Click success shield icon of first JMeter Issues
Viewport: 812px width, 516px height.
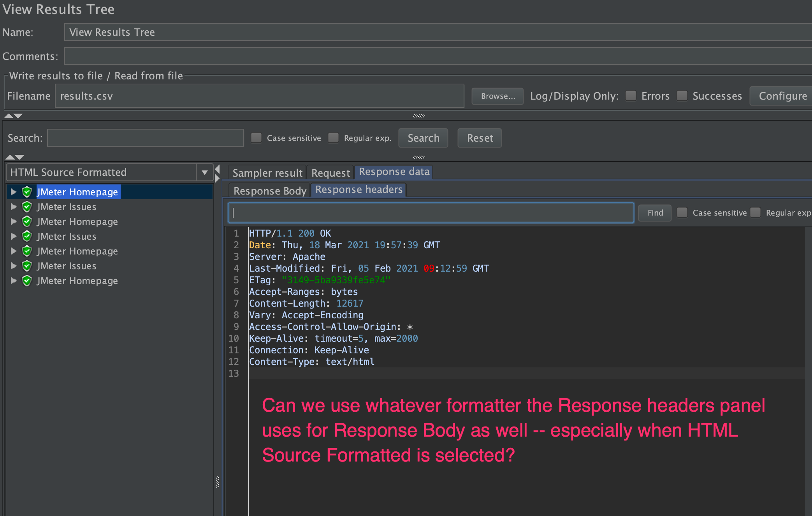click(27, 207)
